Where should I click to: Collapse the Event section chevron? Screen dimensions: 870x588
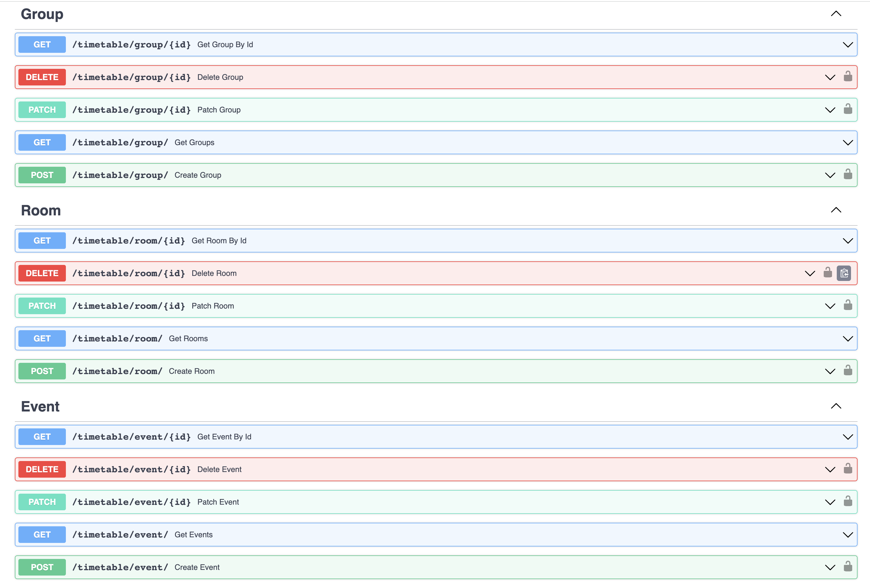point(836,406)
